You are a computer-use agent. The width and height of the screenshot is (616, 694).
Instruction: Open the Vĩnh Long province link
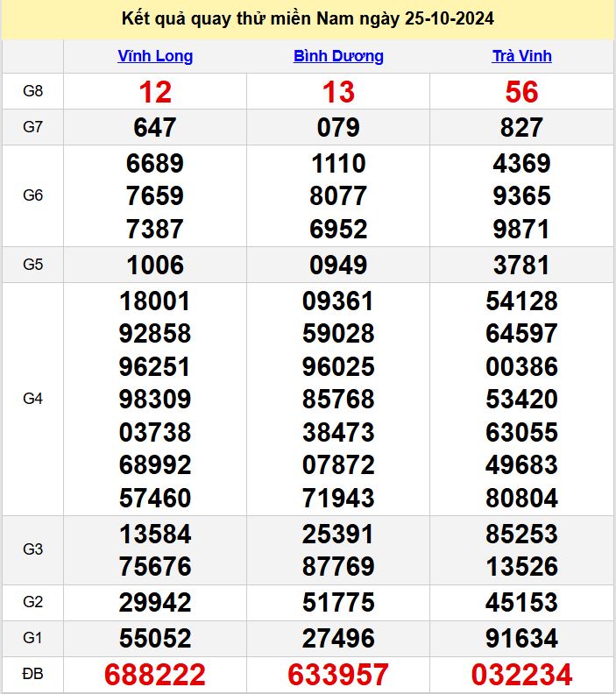[155, 56]
